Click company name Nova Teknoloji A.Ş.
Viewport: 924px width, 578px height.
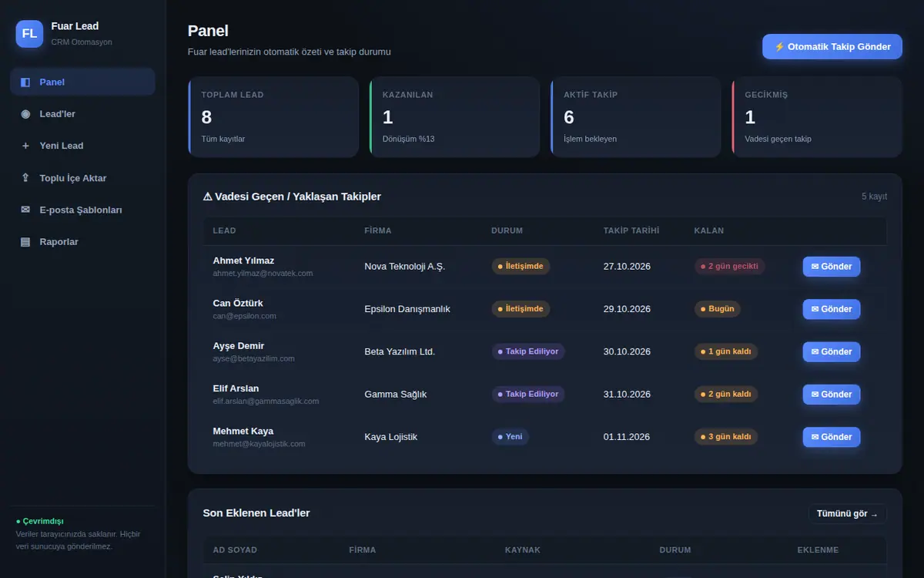point(405,267)
